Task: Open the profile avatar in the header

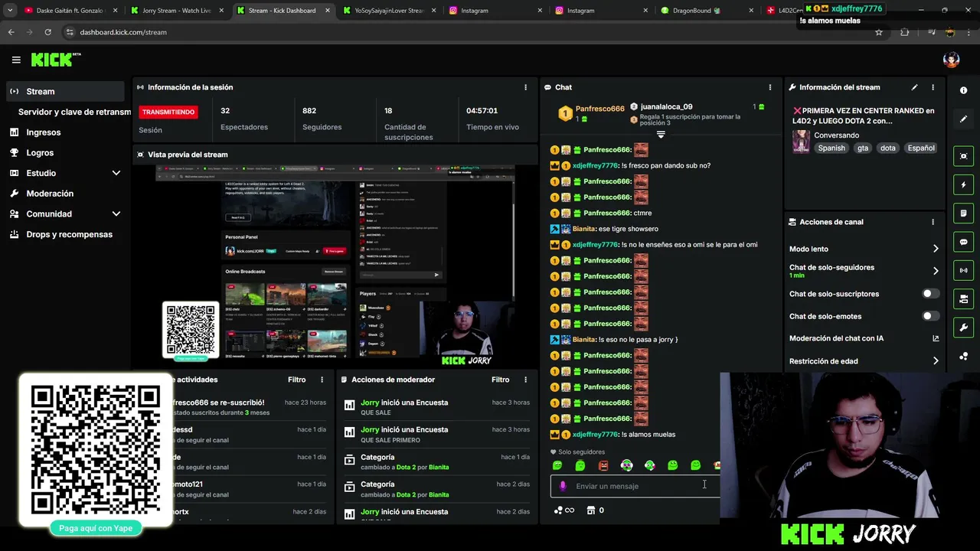Action: 952,60
